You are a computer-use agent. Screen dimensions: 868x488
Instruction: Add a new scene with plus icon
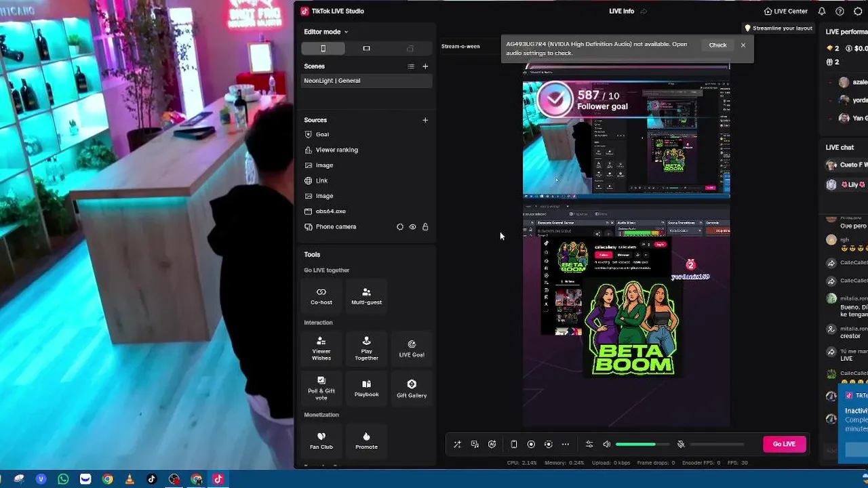(x=425, y=66)
